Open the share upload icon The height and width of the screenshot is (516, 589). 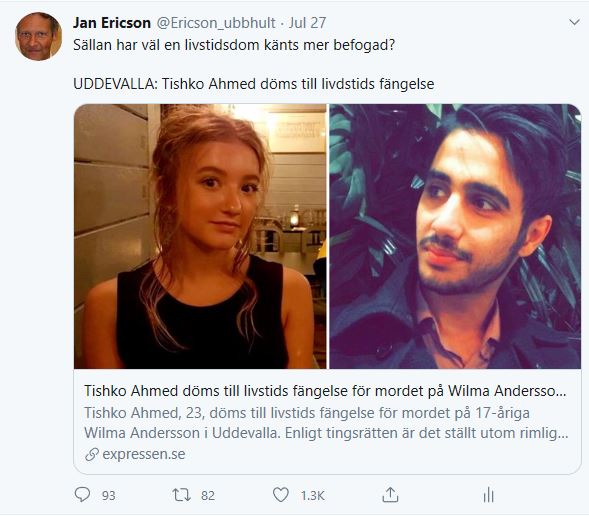[390, 495]
